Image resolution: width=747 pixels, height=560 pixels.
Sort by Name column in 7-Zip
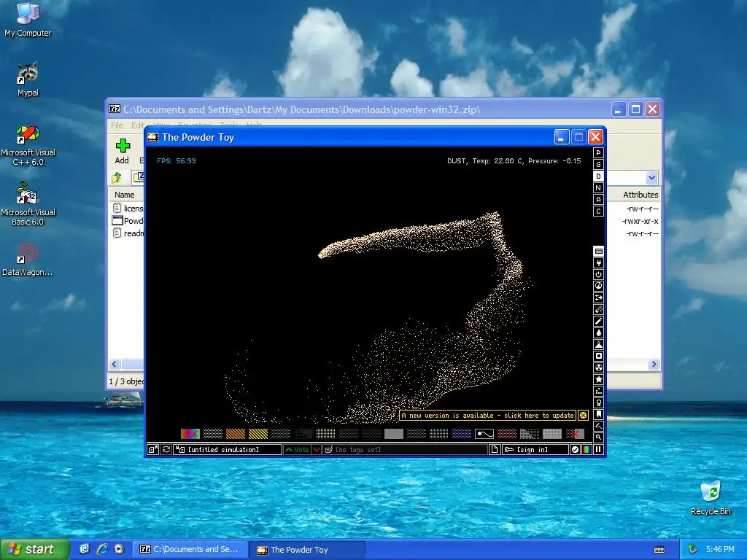pos(124,195)
